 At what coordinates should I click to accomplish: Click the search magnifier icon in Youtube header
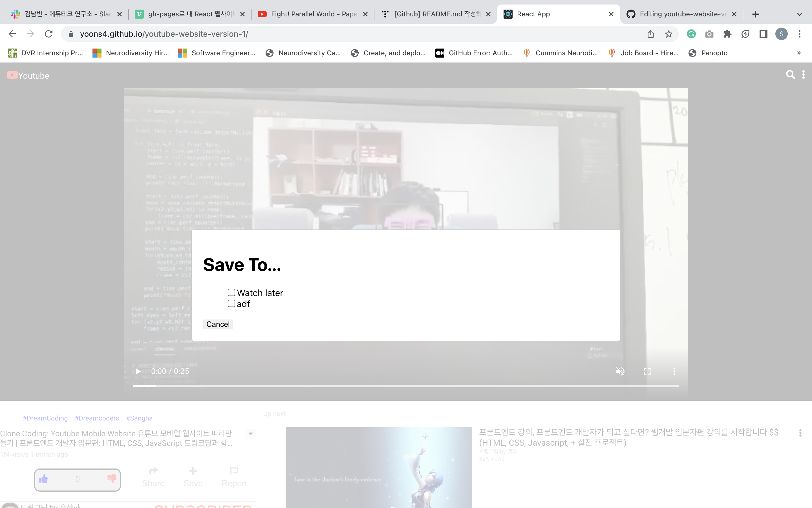click(x=790, y=75)
